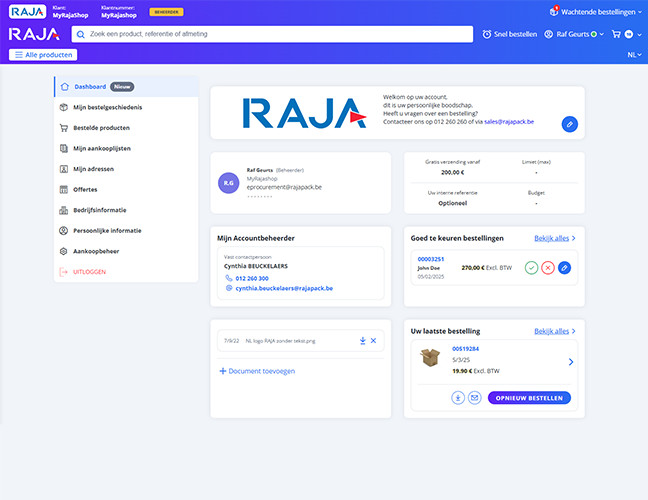Click the R.G user avatar
The width and height of the screenshot is (648, 500).
coord(229,183)
